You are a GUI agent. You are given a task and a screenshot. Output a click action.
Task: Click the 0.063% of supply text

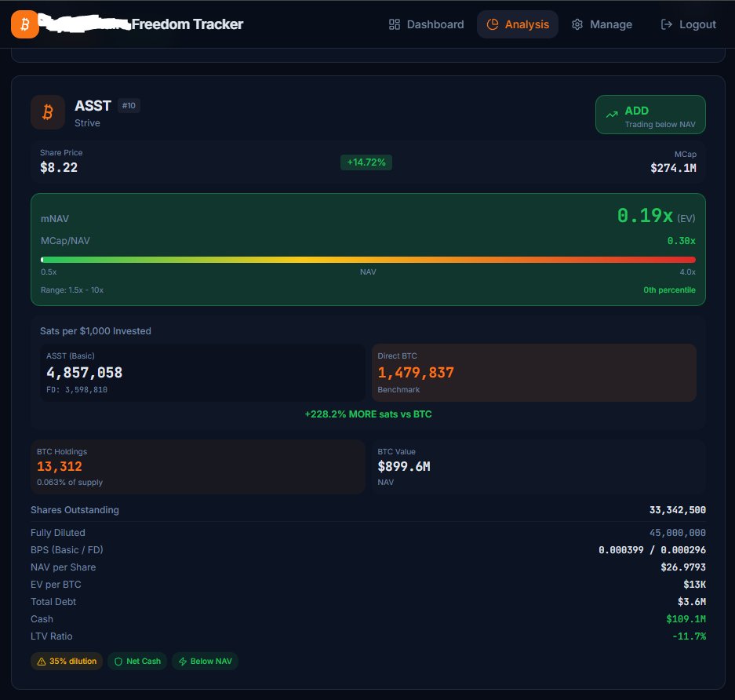pos(70,482)
